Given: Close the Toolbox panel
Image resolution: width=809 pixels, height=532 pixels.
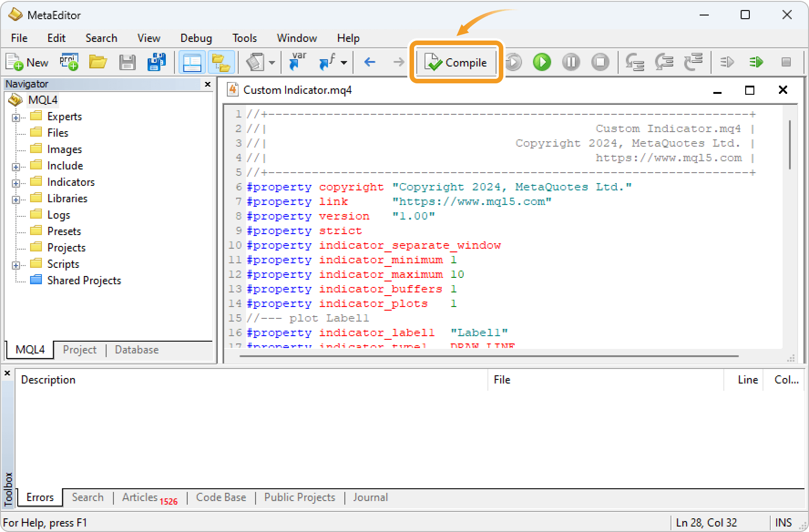Looking at the screenshot, I should pos(7,373).
